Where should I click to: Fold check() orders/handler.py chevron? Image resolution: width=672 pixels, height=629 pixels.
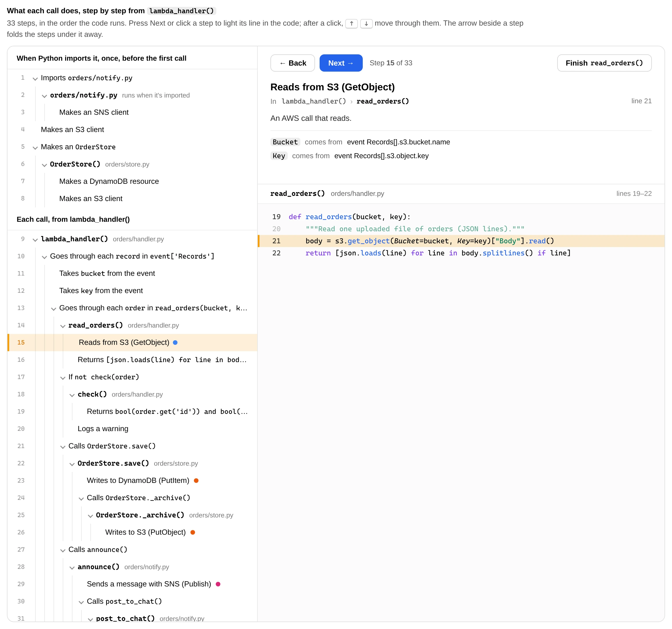click(72, 395)
